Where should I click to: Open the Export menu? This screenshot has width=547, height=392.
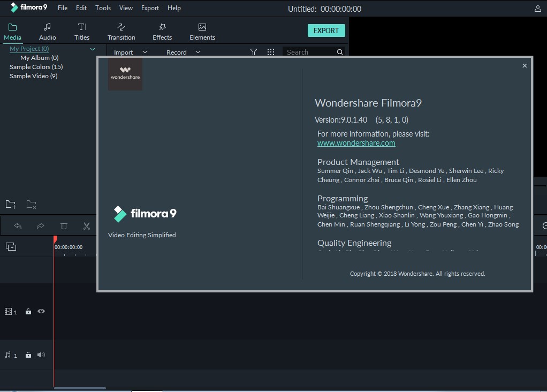pyautogui.click(x=150, y=7)
